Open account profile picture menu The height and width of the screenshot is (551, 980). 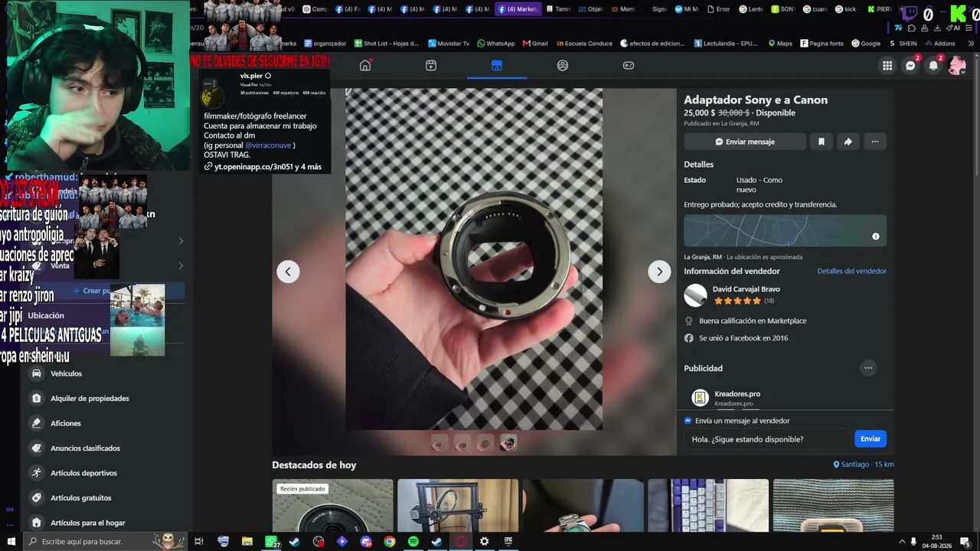click(x=957, y=66)
